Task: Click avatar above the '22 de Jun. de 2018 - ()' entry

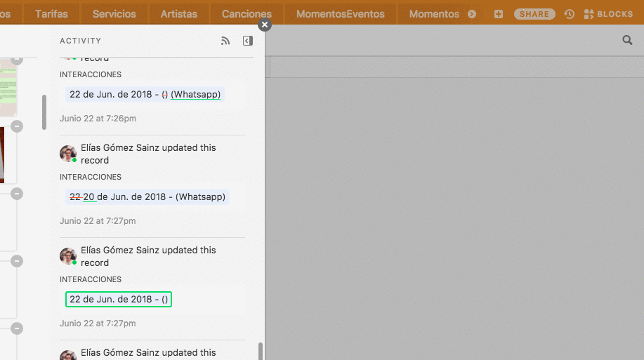Action: (x=67, y=256)
